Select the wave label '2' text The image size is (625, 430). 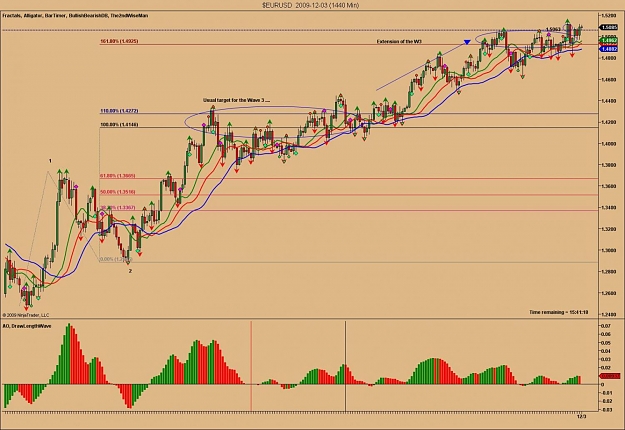click(x=130, y=271)
